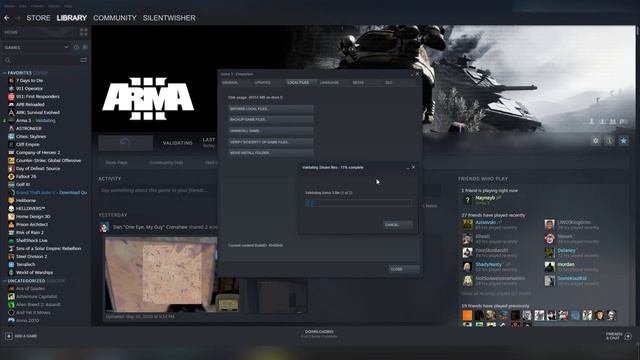Image resolution: width=640 pixels, height=360 pixels.
Task: Switch to Betas tab in Properties
Action: tap(358, 82)
